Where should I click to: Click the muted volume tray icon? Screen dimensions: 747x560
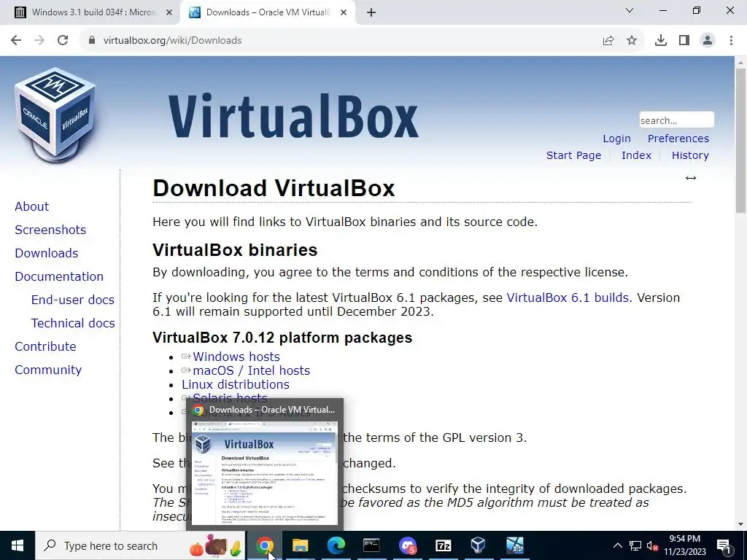click(653, 545)
